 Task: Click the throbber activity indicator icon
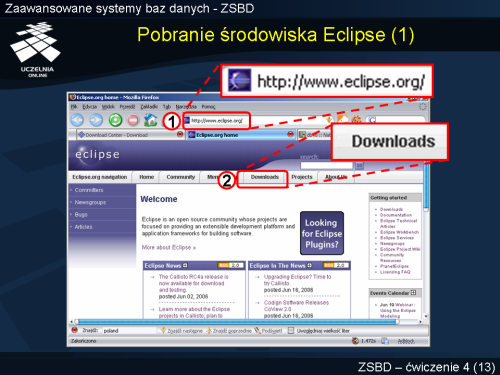click(x=422, y=107)
